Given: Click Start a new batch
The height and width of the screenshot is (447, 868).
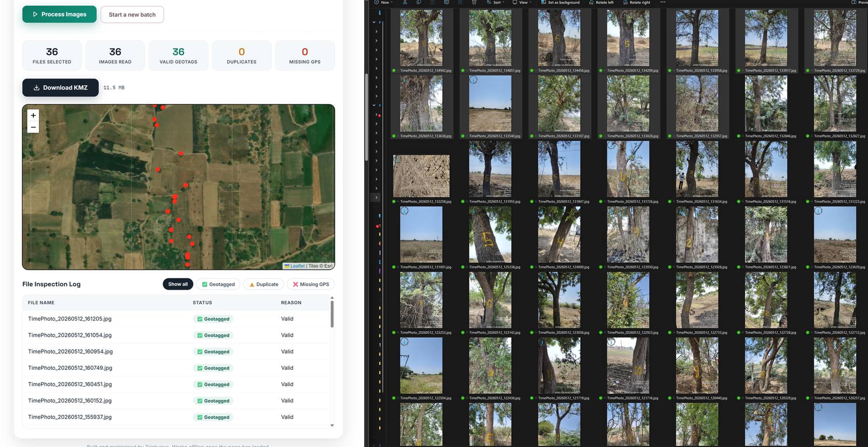Looking at the screenshot, I should point(132,14).
